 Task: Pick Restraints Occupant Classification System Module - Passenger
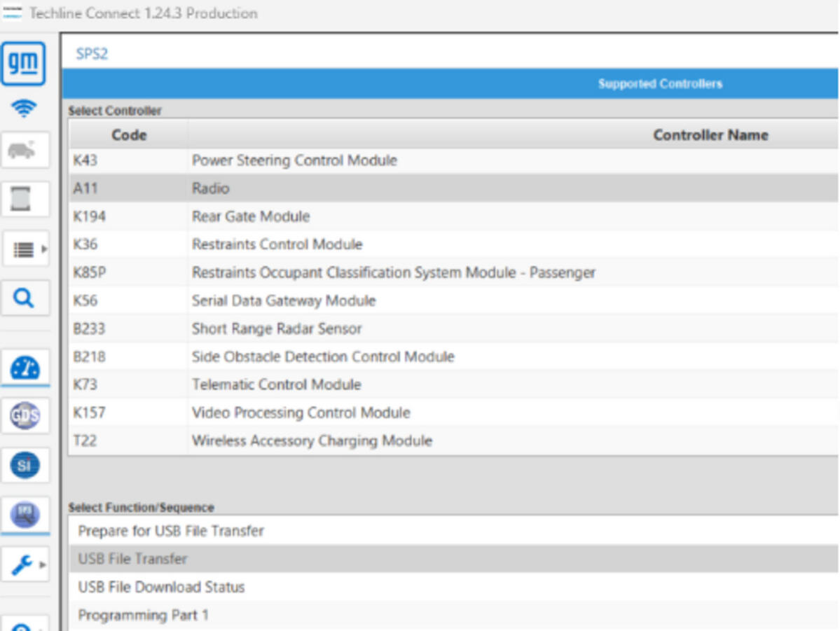click(x=453, y=272)
